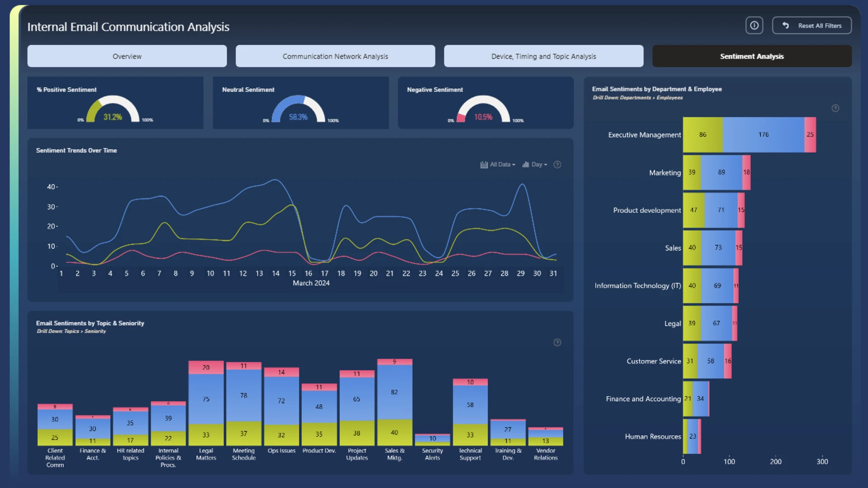Viewport: 868px width, 488px height.
Task: Click the Reset All Filters button
Action: [x=812, y=25]
